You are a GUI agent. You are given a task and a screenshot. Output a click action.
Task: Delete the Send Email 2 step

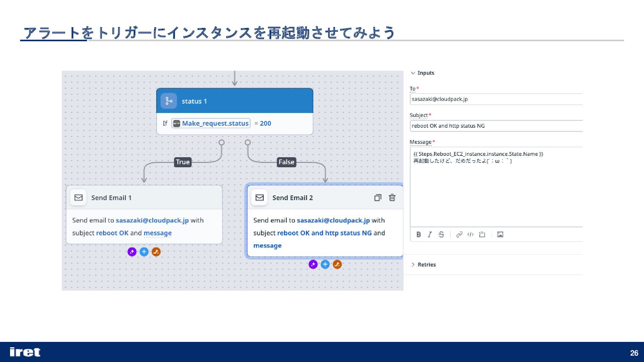392,197
